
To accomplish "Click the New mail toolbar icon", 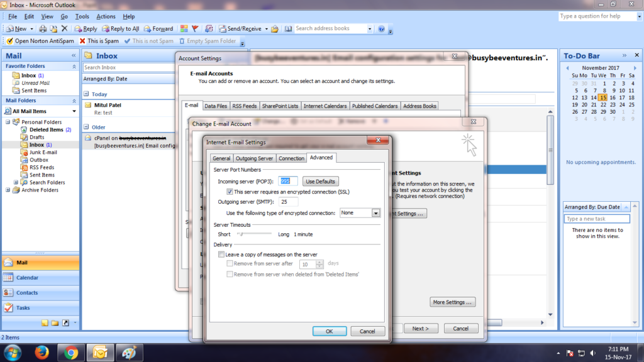I will [x=16, y=29].
